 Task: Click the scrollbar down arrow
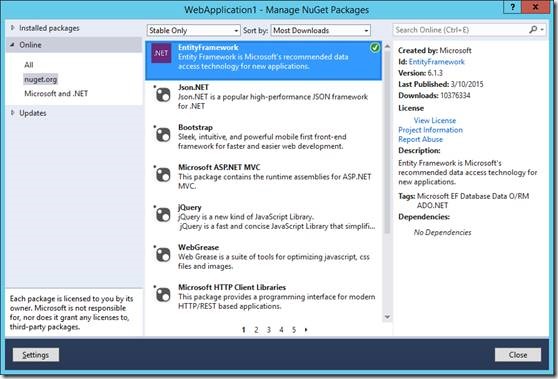tap(388, 317)
